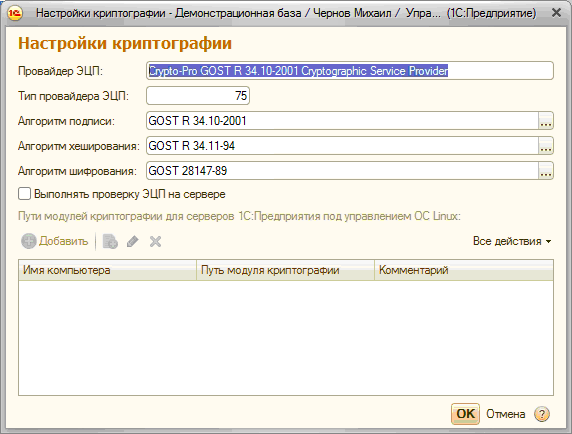Expand the Все действия menu
The width and height of the screenshot is (572, 434).
pyautogui.click(x=512, y=241)
